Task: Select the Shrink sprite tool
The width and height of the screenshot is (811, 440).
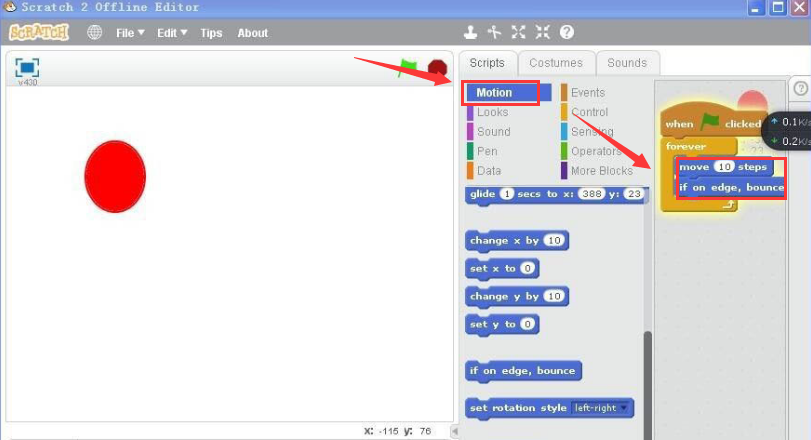Action: [543, 32]
